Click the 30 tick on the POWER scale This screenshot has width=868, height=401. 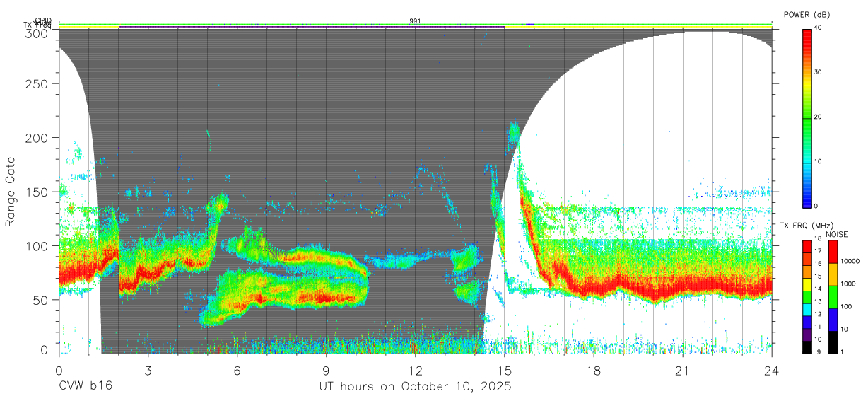818,73
